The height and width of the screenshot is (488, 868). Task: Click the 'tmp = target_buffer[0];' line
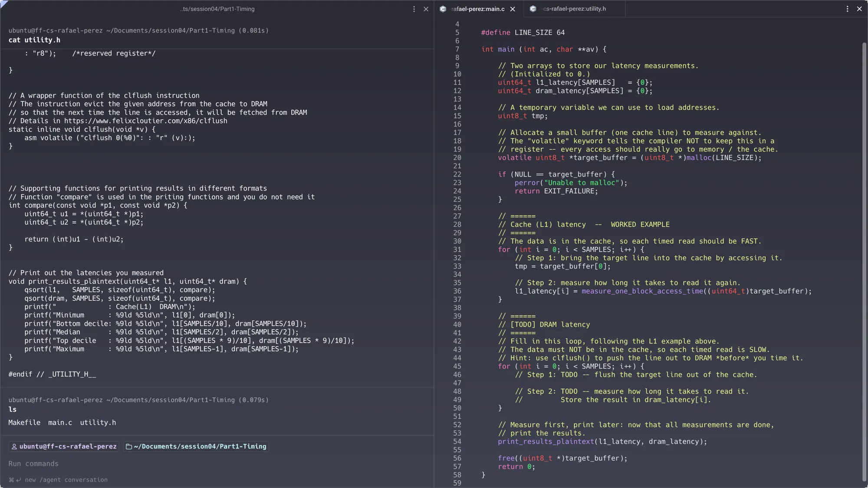(562, 266)
